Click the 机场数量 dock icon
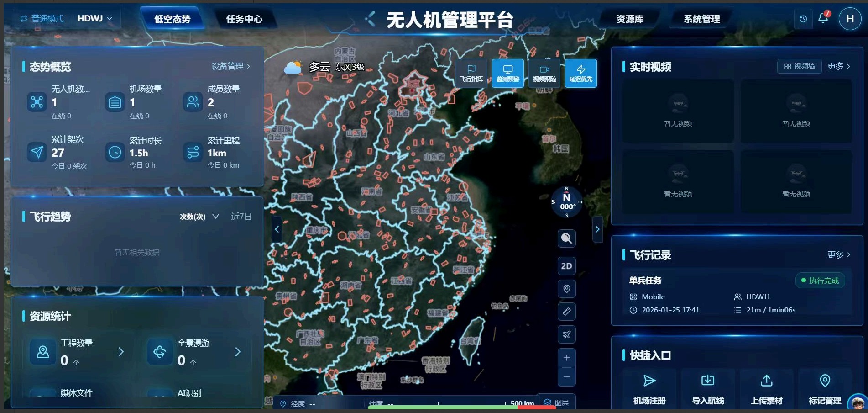The image size is (868, 413). pos(115,102)
